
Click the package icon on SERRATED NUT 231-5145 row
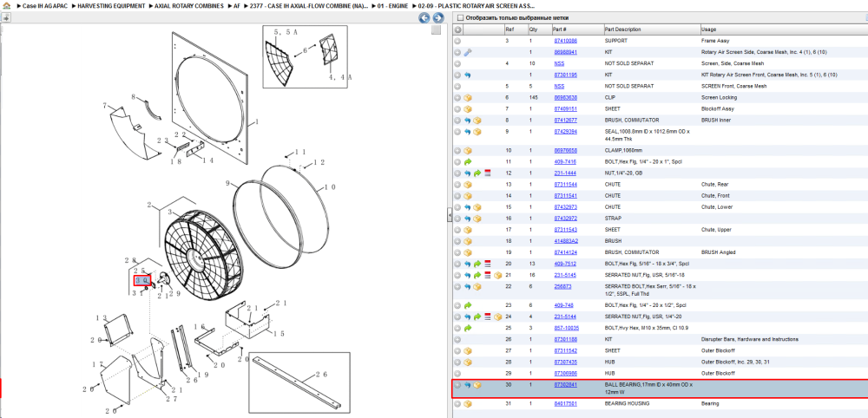[497, 276]
